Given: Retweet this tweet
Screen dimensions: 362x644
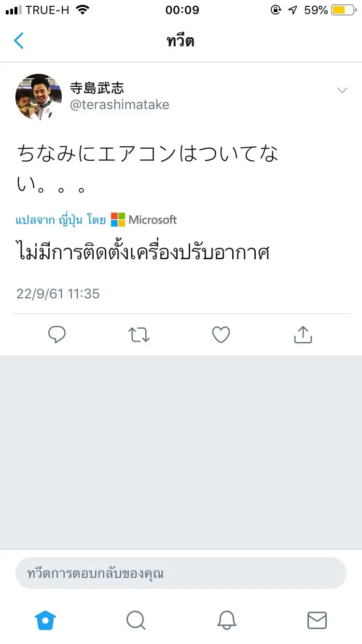Looking at the screenshot, I should coord(139,335).
